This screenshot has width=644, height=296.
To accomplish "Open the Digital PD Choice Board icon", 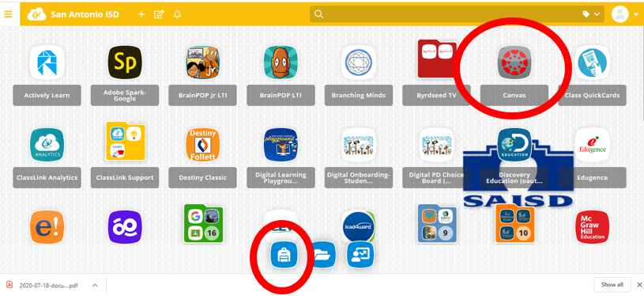I will pos(437,145).
